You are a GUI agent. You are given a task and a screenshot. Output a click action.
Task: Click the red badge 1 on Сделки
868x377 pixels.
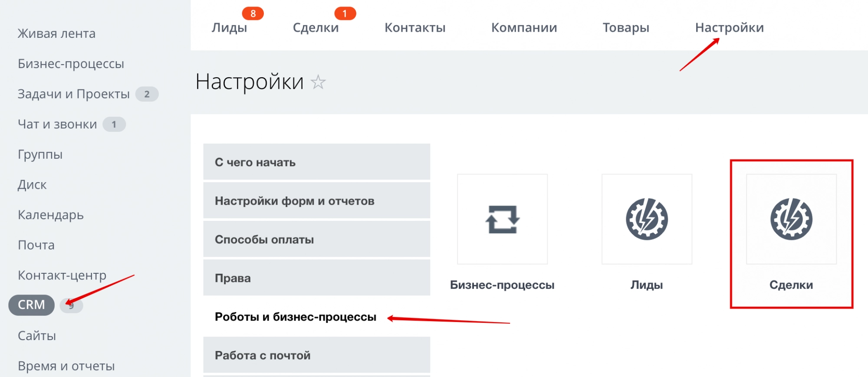coord(345,13)
